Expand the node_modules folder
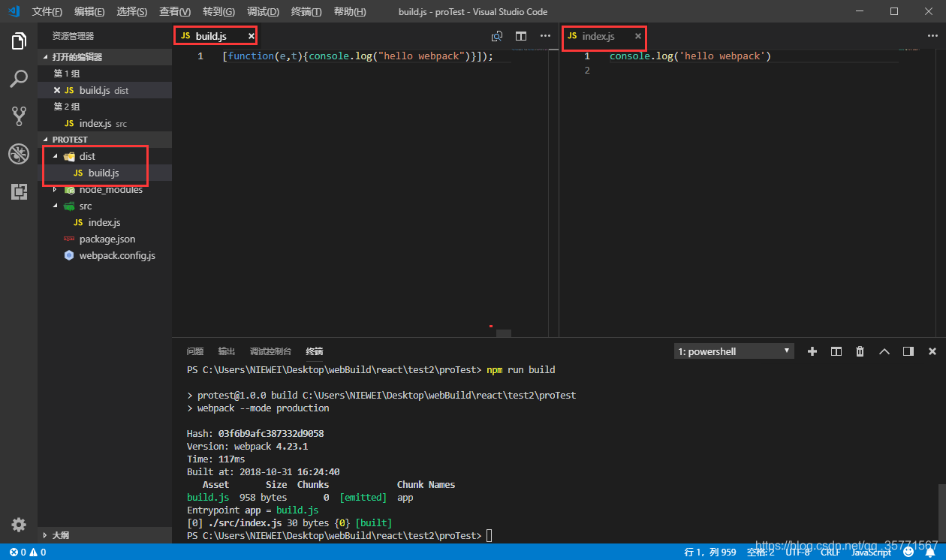 click(55, 189)
